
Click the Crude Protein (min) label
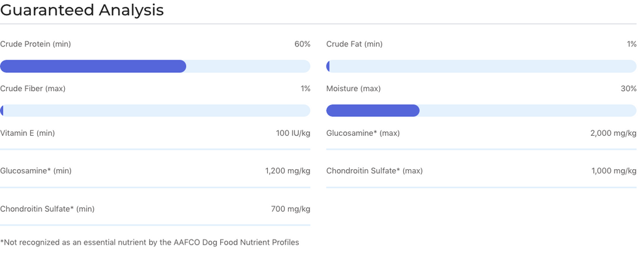[36, 44]
